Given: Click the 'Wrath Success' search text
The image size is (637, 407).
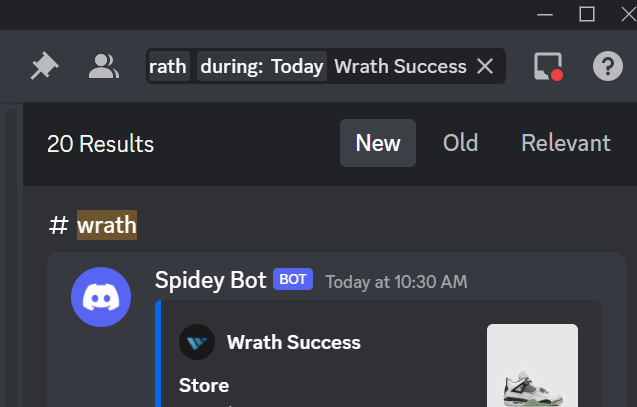Looking at the screenshot, I should point(400,66).
